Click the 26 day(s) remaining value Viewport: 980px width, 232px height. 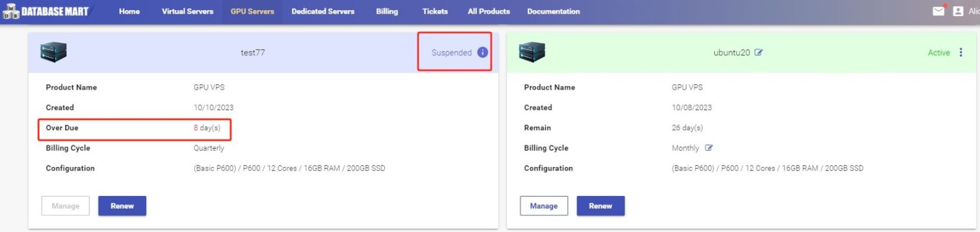click(687, 128)
